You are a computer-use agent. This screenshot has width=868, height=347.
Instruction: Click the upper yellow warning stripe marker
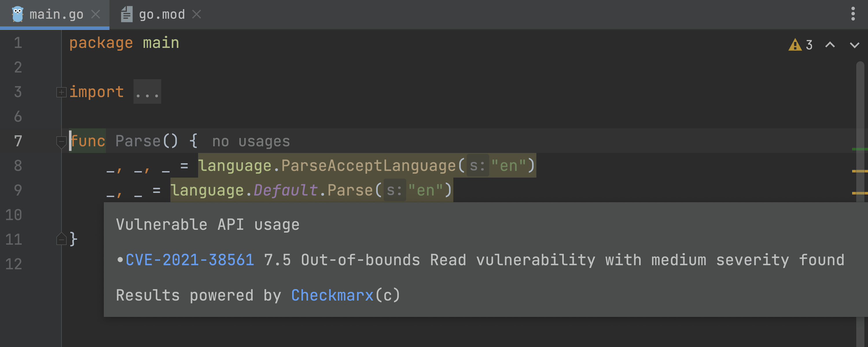click(859, 171)
